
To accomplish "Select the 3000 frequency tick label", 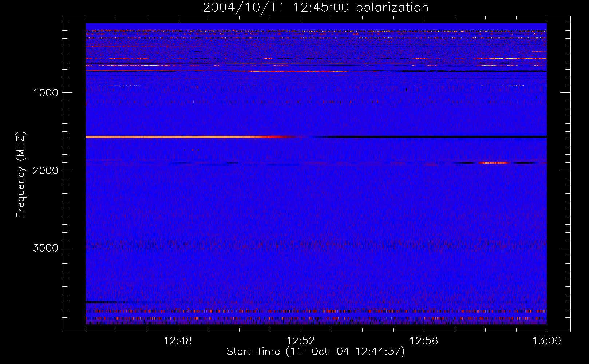I will click(46, 248).
